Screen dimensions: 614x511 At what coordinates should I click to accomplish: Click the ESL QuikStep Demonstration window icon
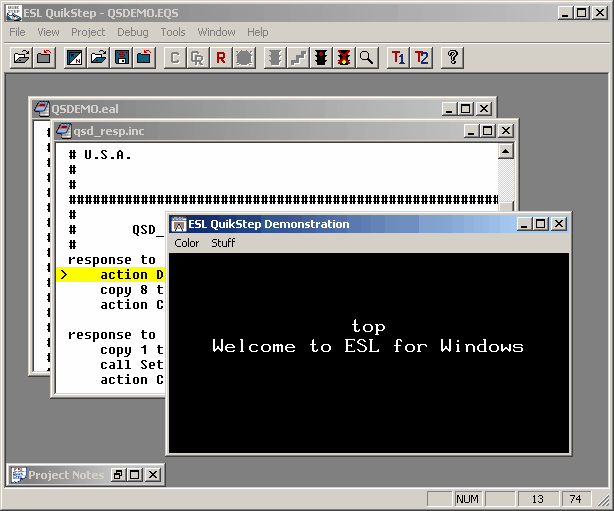pyautogui.click(x=179, y=224)
